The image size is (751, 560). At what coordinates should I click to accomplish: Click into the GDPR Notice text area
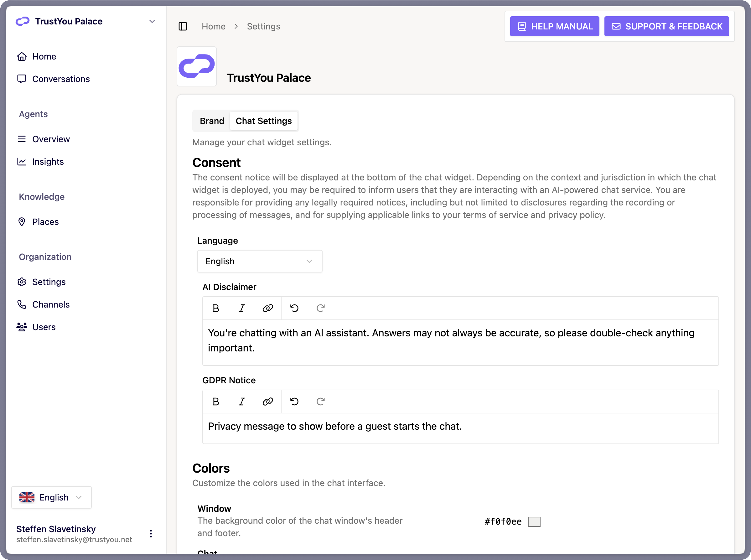(461, 428)
